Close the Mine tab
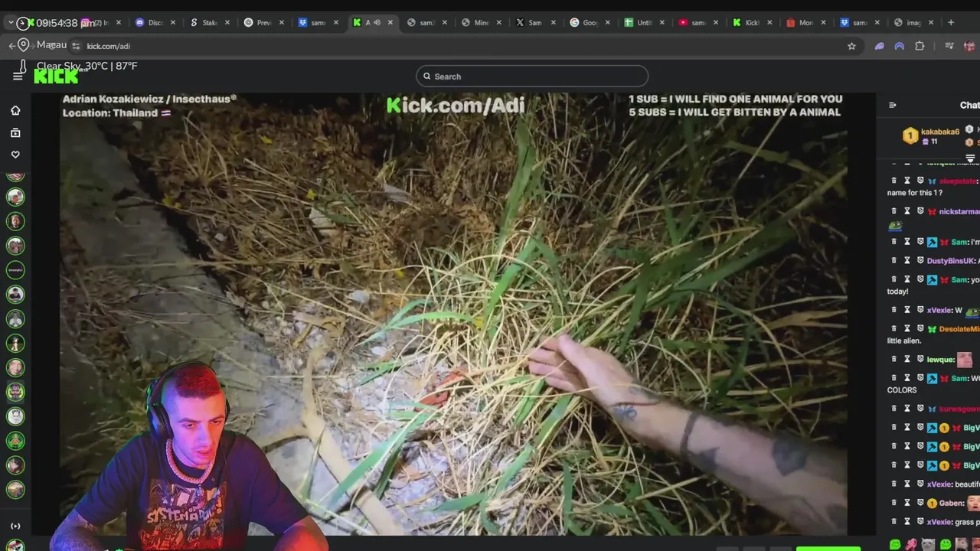 [498, 23]
